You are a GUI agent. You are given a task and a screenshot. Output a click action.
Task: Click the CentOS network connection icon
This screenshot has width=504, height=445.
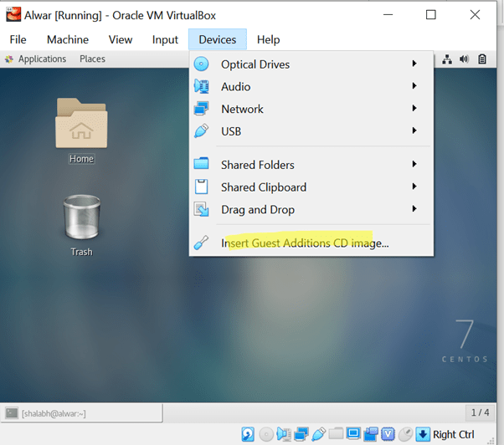447,59
